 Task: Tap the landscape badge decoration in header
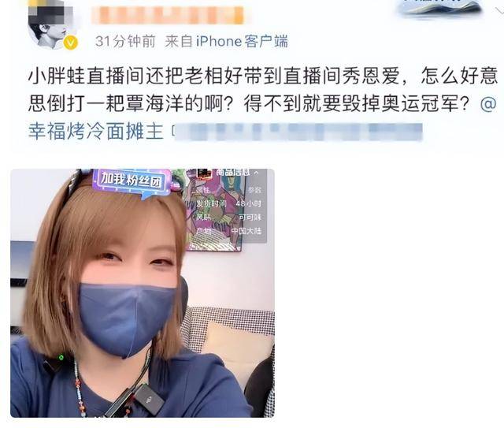(439, 8)
